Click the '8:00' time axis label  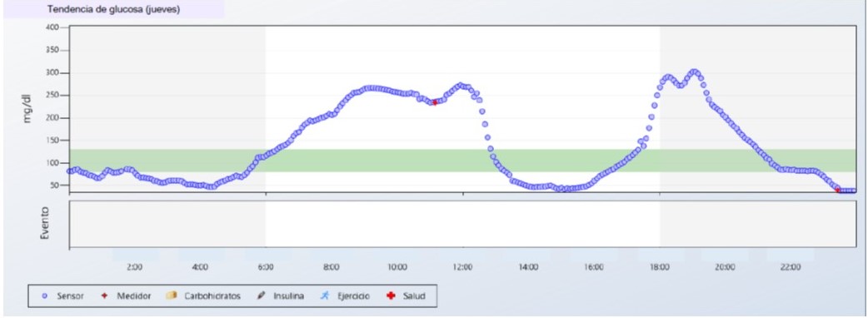click(331, 267)
